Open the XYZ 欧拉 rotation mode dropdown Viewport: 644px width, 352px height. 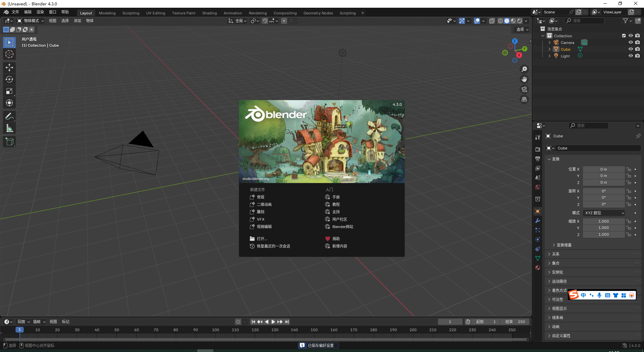[603, 213]
